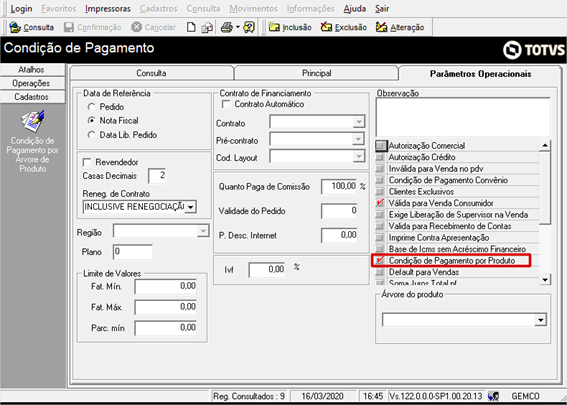Screen dimensions: 567x405
Task: Toggle Imprime Contra Apresentação checkbox
Action: click(x=380, y=238)
